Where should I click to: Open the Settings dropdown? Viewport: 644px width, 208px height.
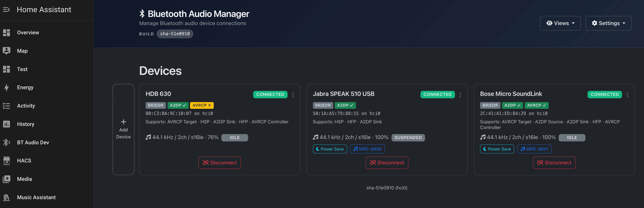coord(608,23)
